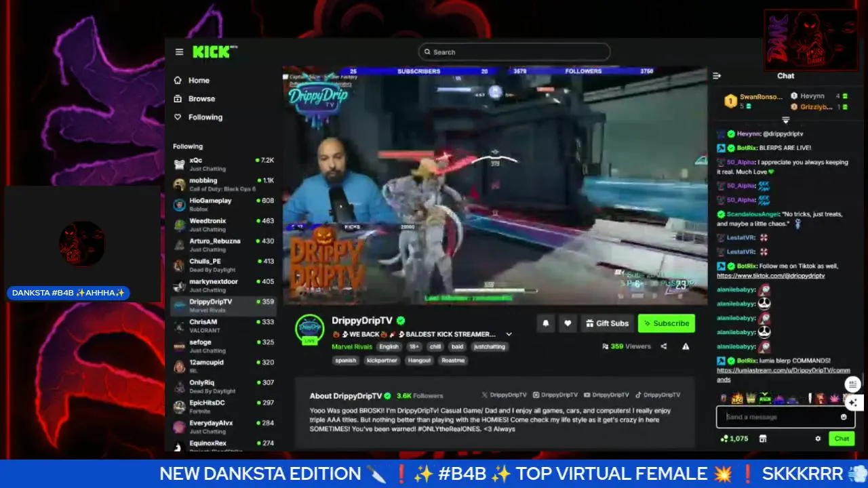Open Chulls_PE channel in Following list
868x488 pixels.
tap(223, 265)
